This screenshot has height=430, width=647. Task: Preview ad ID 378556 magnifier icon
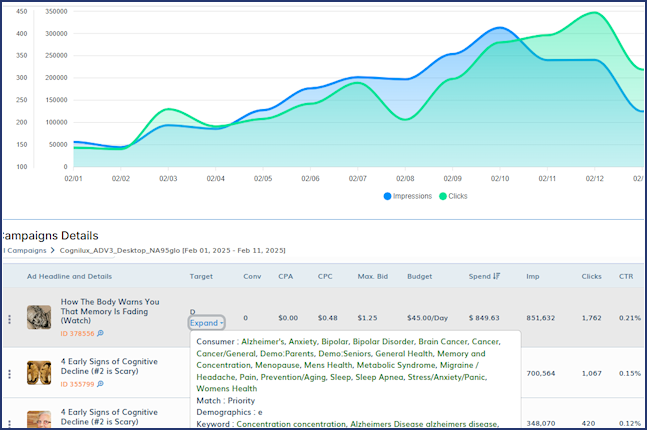tap(100, 333)
